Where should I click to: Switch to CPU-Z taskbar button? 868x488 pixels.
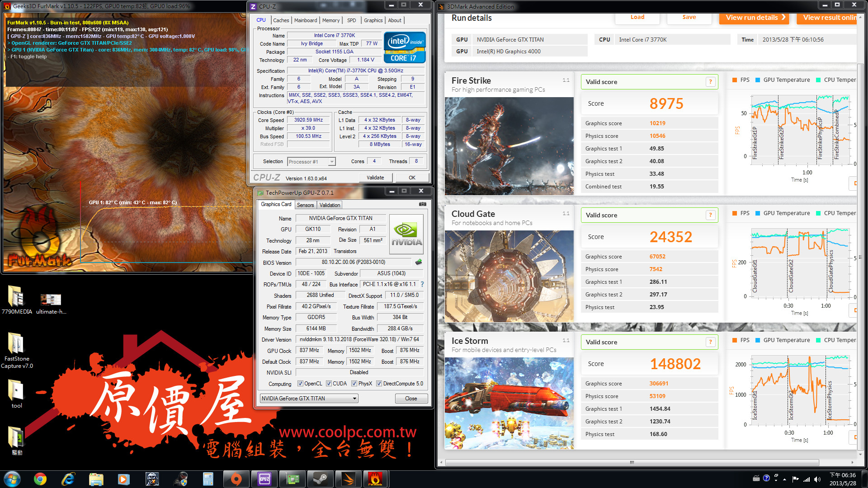pos(264,479)
